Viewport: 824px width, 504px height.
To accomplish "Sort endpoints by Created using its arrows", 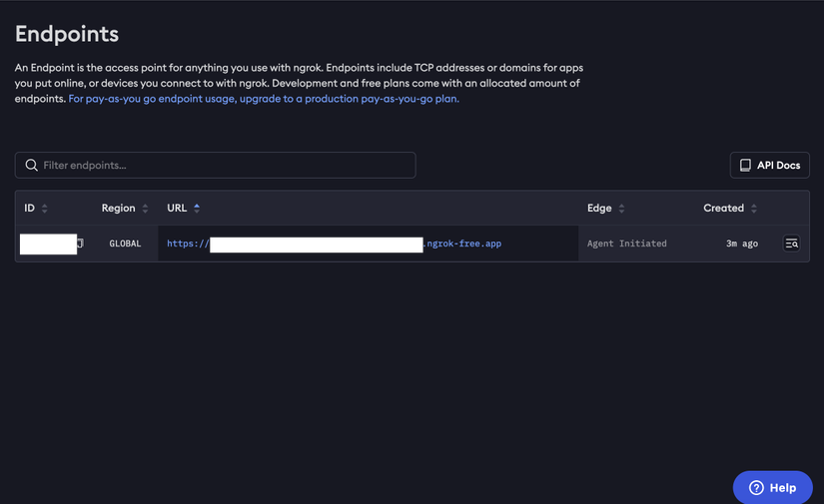I will [x=754, y=209].
